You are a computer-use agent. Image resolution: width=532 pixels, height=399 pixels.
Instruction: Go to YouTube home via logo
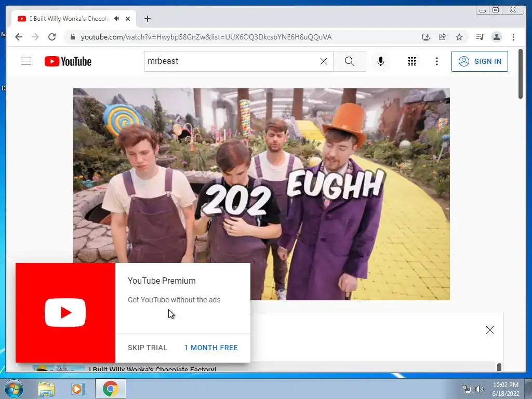tap(68, 61)
